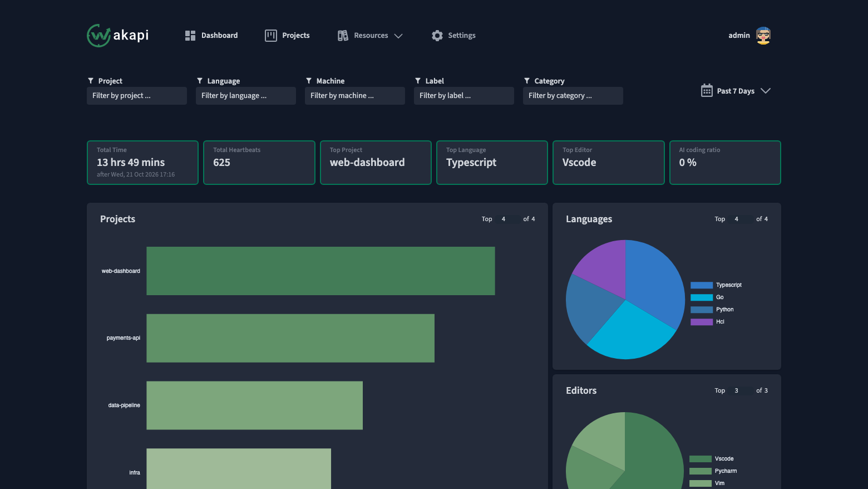The height and width of the screenshot is (489, 868).
Task: Click the data-pipeline project bar
Action: pos(254,405)
